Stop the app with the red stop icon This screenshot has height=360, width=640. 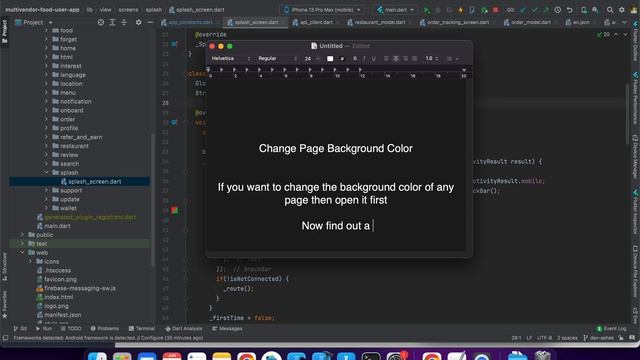[495, 10]
